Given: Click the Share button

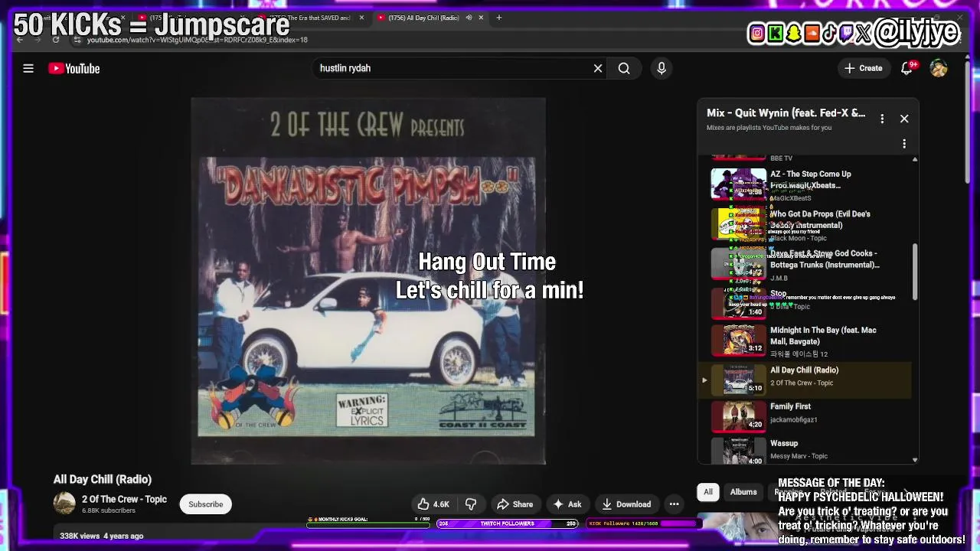Looking at the screenshot, I should [x=514, y=504].
